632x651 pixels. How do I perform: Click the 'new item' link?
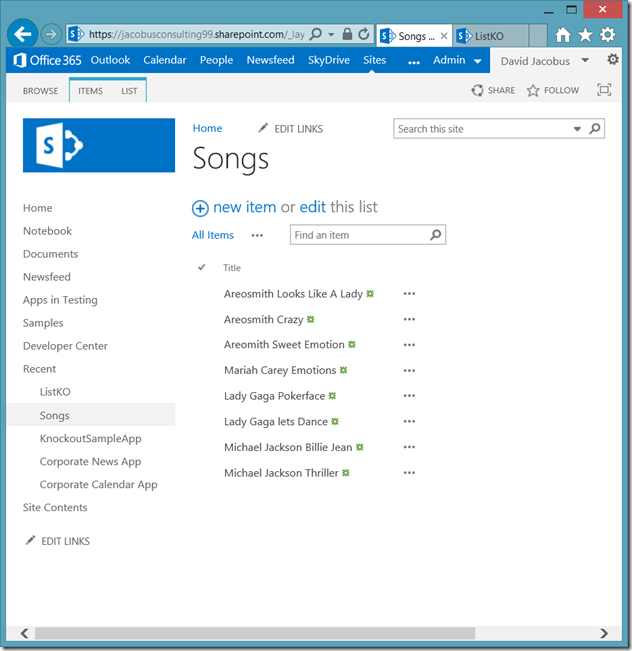[x=245, y=207]
